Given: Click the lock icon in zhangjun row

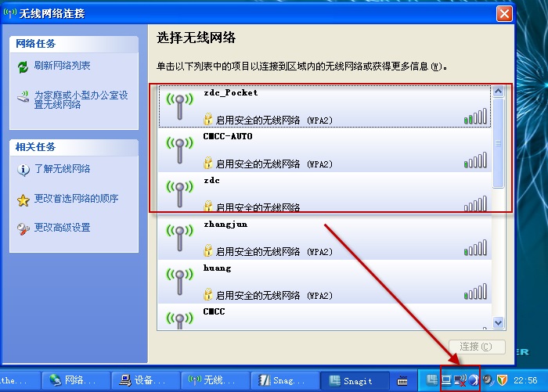Looking at the screenshot, I should tap(208, 250).
